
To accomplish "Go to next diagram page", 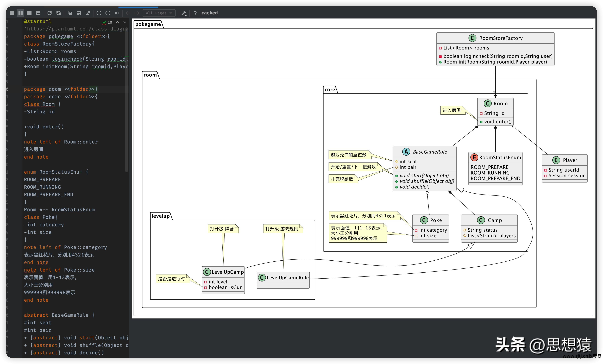I will 137,13.
